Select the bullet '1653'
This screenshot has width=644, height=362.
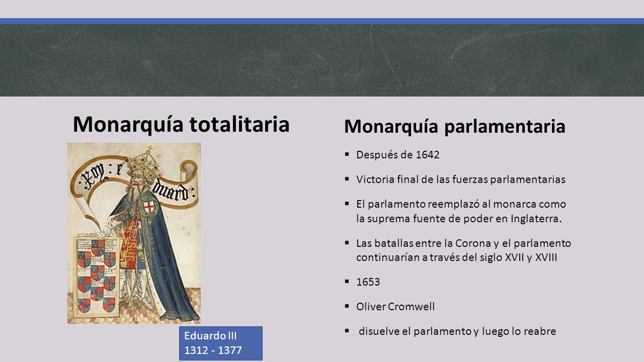[x=368, y=282]
